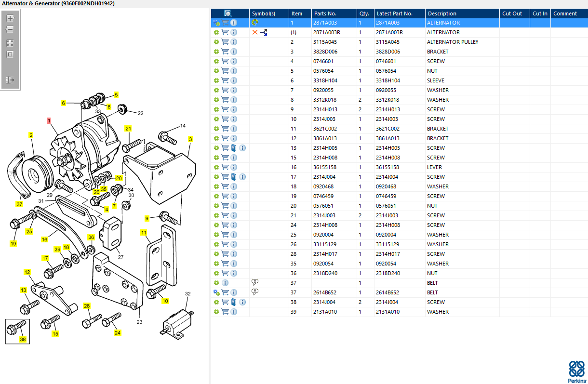
Task: Click callout 19 next to left screw
Action: tap(13, 243)
